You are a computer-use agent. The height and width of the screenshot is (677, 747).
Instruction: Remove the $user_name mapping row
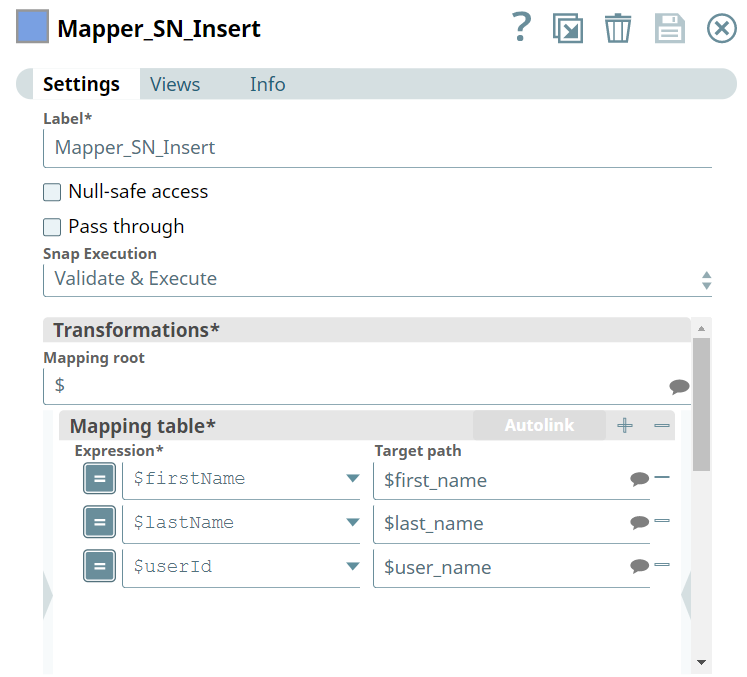point(662,565)
